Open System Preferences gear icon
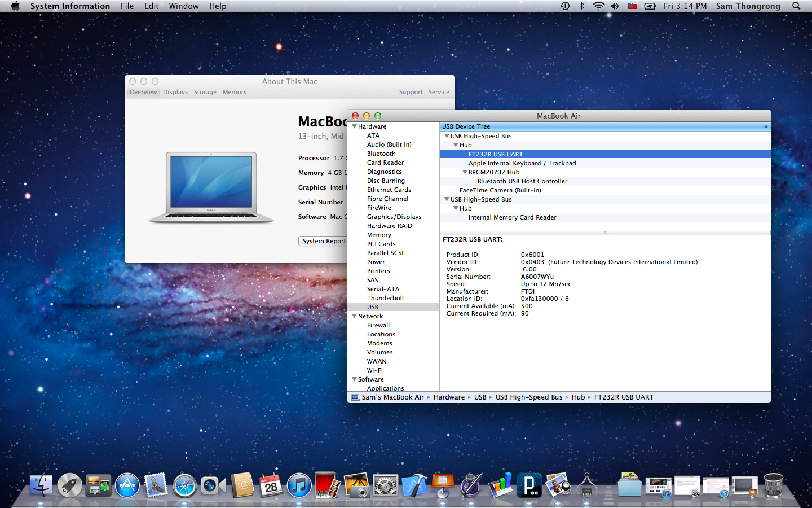The height and width of the screenshot is (508, 812). tap(386, 485)
